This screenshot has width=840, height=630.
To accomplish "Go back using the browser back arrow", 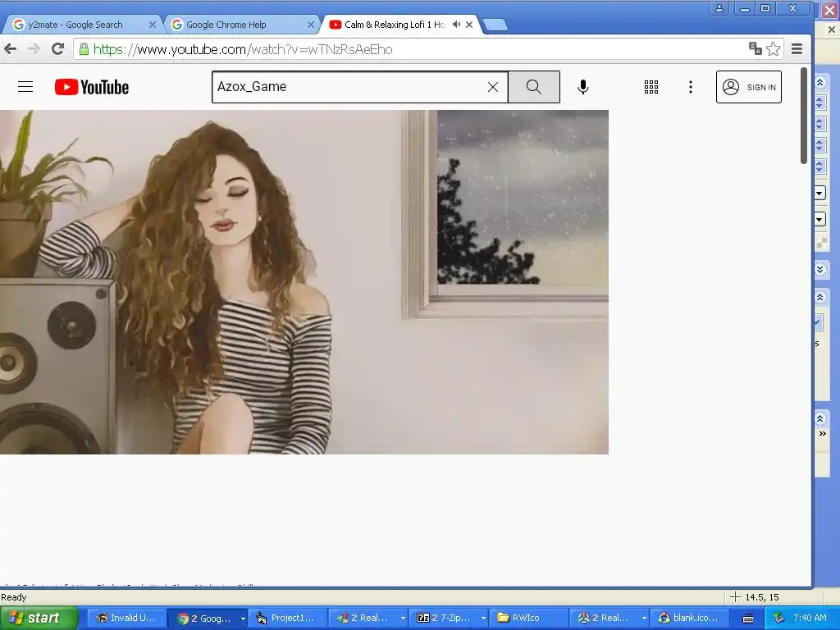I will click(x=10, y=49).
